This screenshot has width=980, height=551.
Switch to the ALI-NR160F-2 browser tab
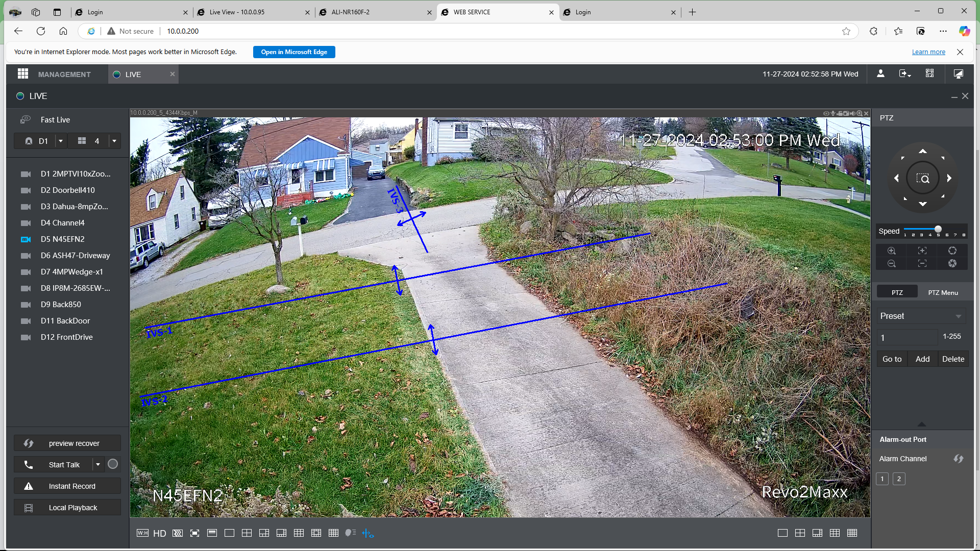click(376, 12)
